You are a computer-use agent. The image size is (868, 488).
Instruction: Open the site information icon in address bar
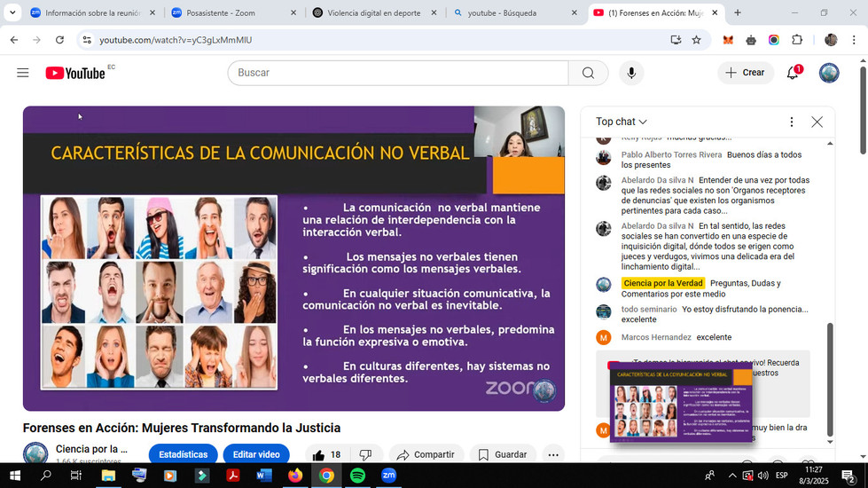click(x=87, y=40)
